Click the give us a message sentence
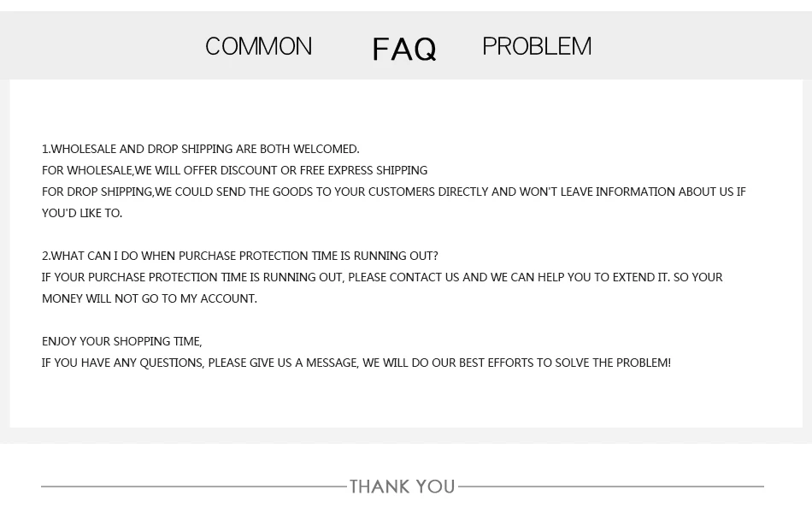This screenshot has height=531, width=812. (x=356, y=363)
